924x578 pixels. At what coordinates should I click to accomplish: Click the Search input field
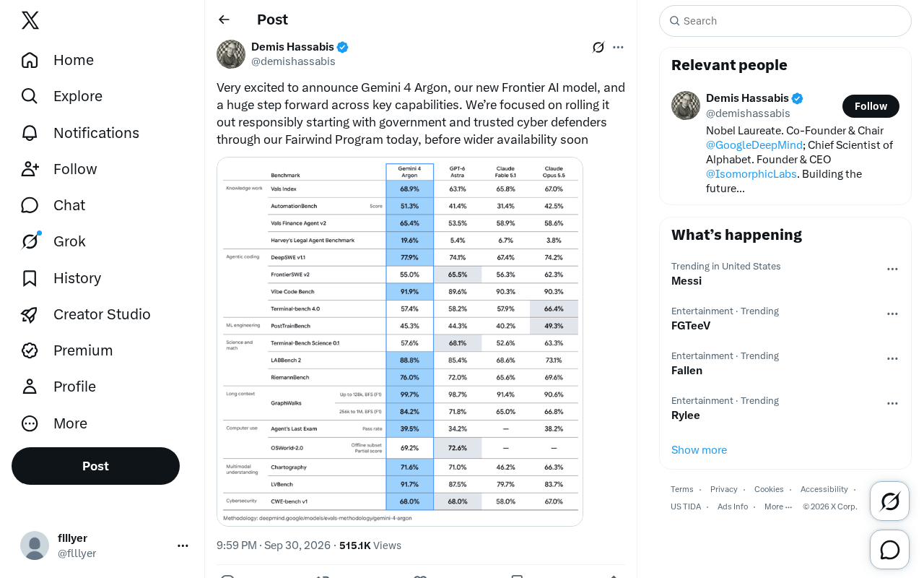click(785, 21)
